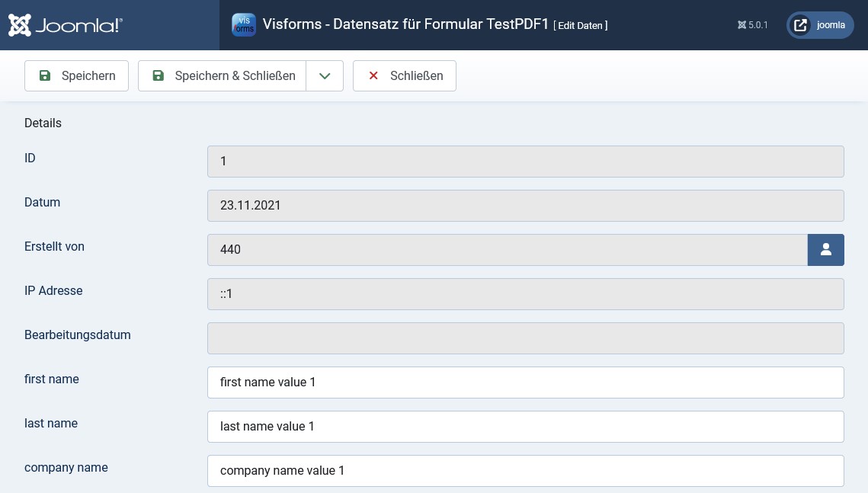Image resolution: width=868 pixels, height=493 pixels.
Task: Click the Bearbeitungsdatum field
Action: tap(525, 338)
